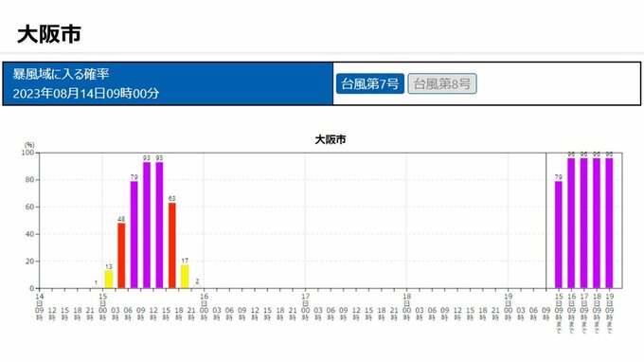Image resolution: width=644 pixels, height=362 pixels.
Task: Click the cumulative bar for 17日09時まで
Action: click(x=583, y=223)
